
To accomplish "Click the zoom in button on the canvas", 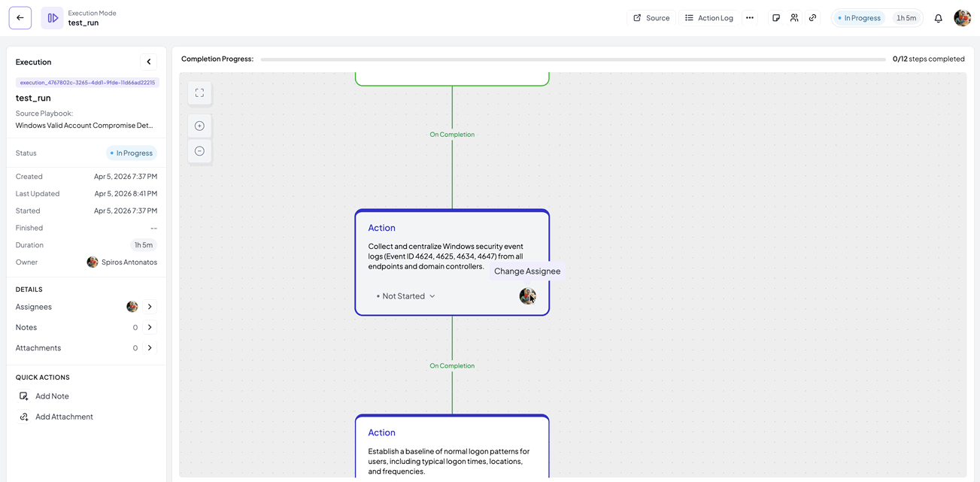I will [x=199, y=125].
